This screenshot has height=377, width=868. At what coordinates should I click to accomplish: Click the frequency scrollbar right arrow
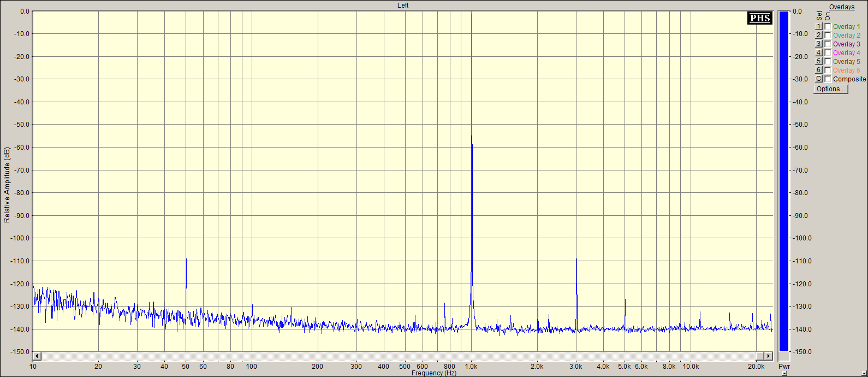(769, 356)
